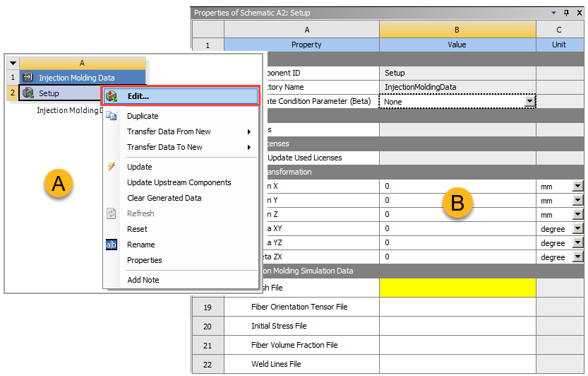Click the Fiber Orientation Tensor File label
The width and height of the screenshot is (588, 376).
[299, 307]
